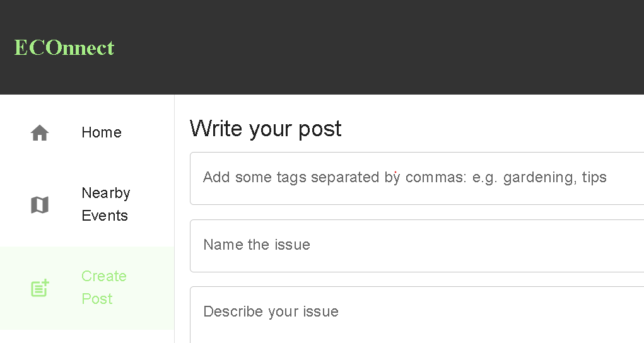Click the gardening, tips placeholder example text
This screenshot has width=644, height=343.
click(555, 177)
